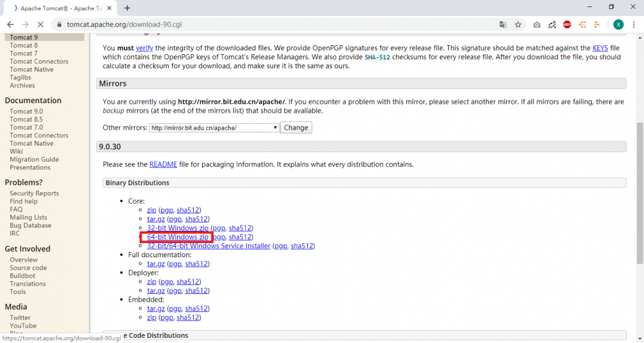Viewport: 644px width, 343px height.
Task: Open the KEYS file link
Action: [x=600, y=48]
